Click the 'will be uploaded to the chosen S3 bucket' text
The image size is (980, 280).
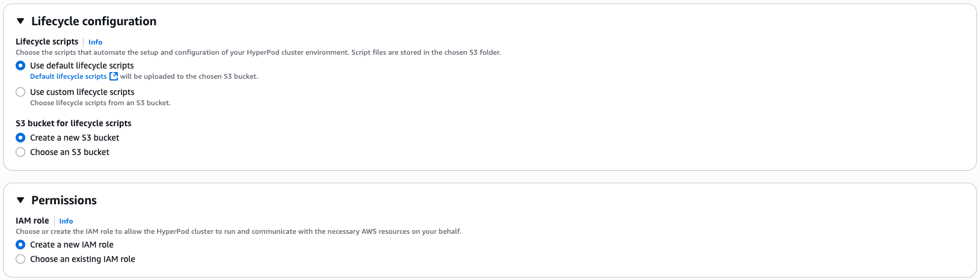coord(189,76)
